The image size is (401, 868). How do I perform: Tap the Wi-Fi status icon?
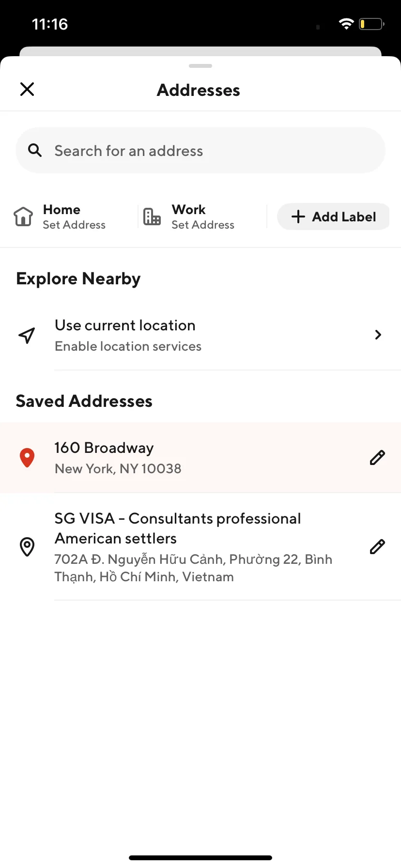coord(346,24)
